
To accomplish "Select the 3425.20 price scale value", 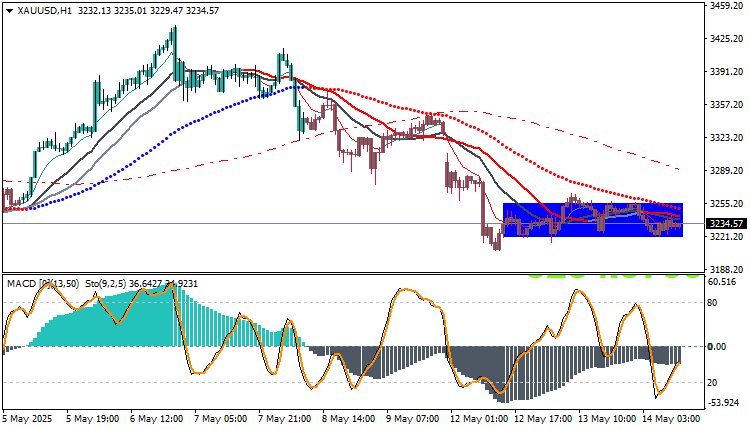I will [727, 38].
